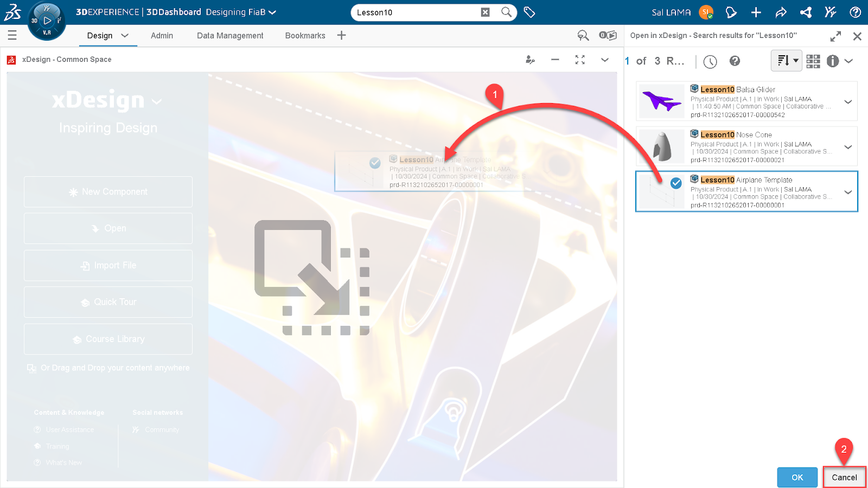Expand the Lesson10 Nose Cone actions chevron

(x=848, y=147)
